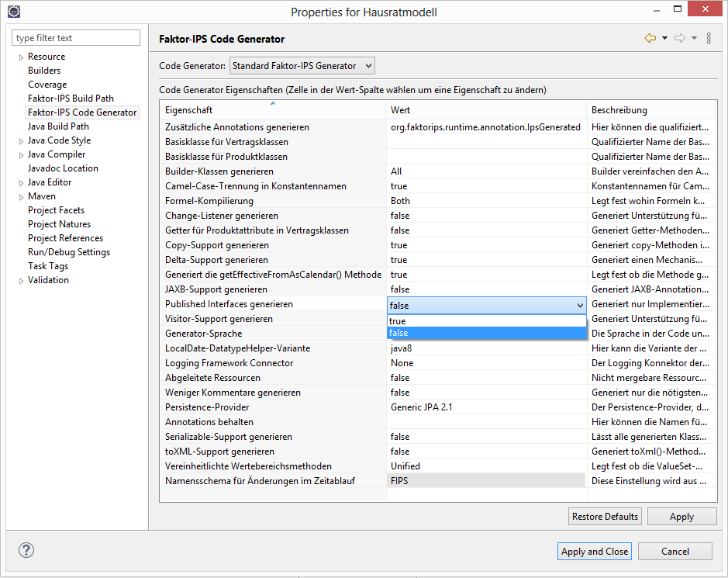
Task: Open Project References page
Action: (65, 238)
